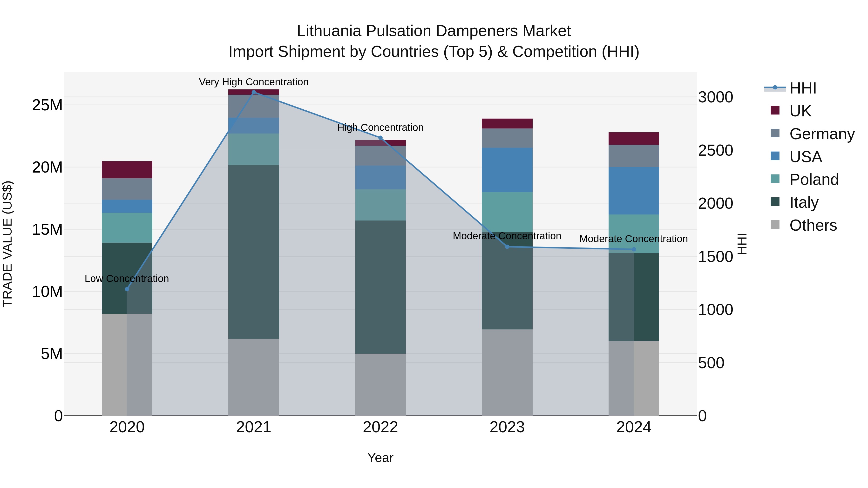Click the 'High Concentration' annotation above 2022

[x=380, y=127]
